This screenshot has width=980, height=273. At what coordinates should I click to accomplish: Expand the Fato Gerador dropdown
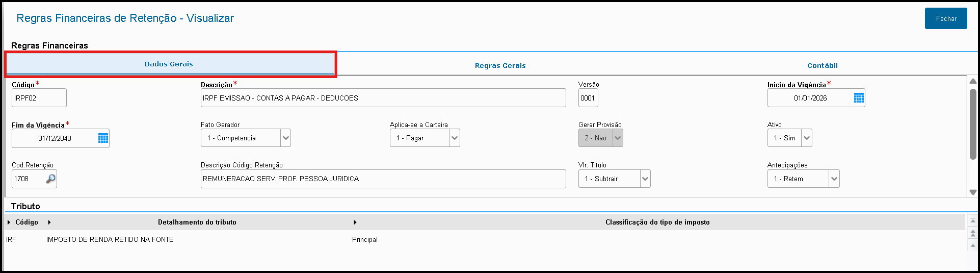coord(285,138)
